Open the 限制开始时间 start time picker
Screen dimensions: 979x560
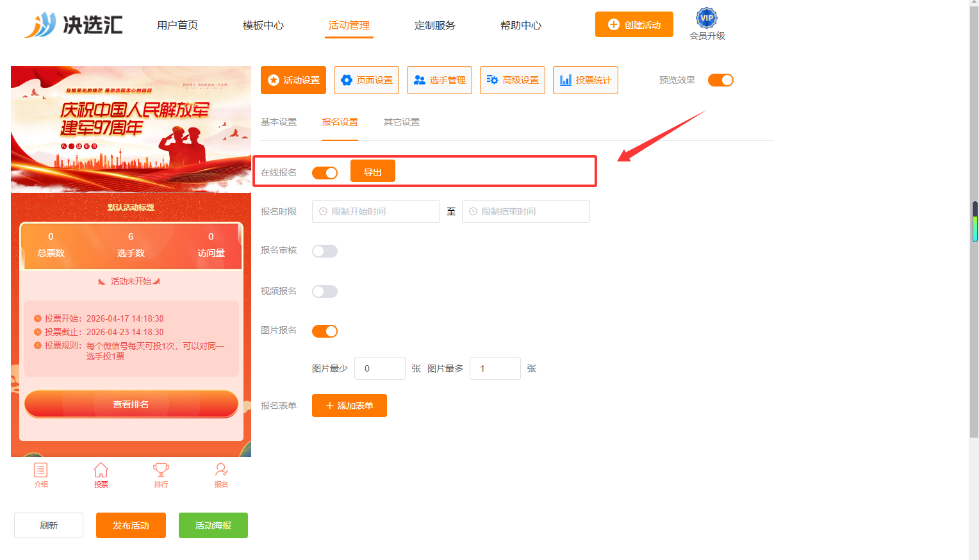click(x=376, y=211)
